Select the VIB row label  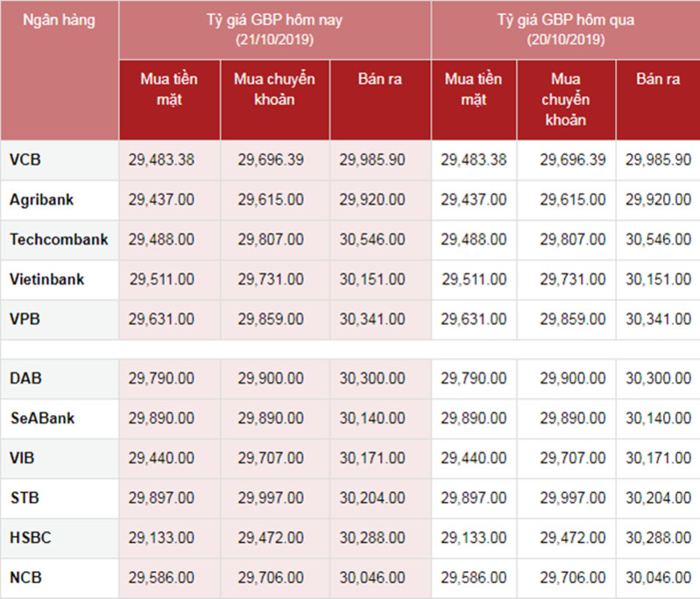tap(22, 457)
